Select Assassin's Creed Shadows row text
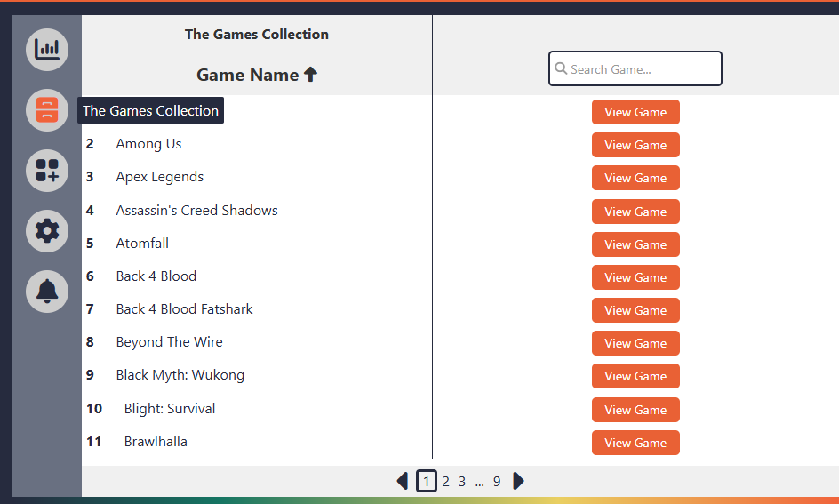The height and width of the screenshot is (504, 839). click(x=197, y=211)
